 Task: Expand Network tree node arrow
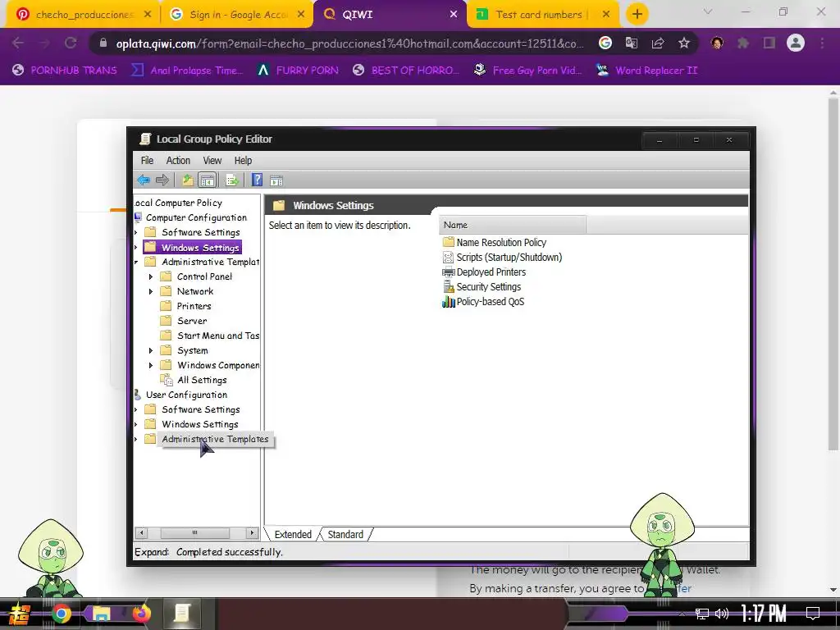coord(151,291)
